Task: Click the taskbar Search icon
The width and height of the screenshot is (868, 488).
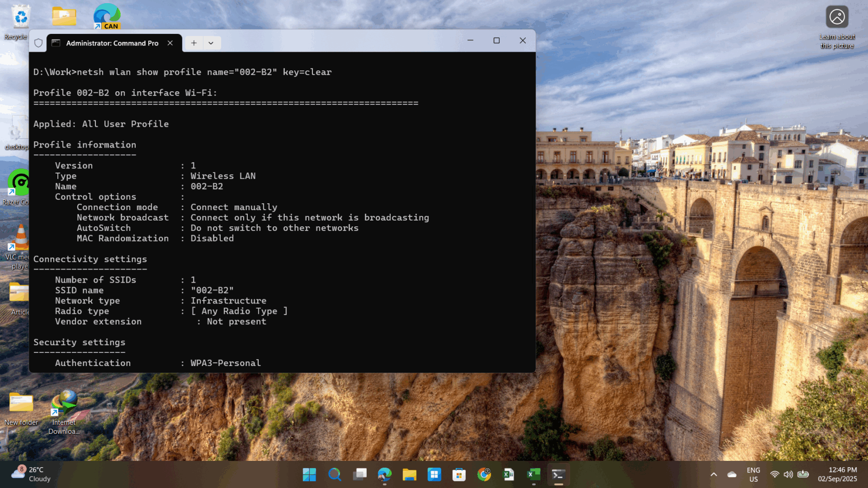Action: (334, 474)
